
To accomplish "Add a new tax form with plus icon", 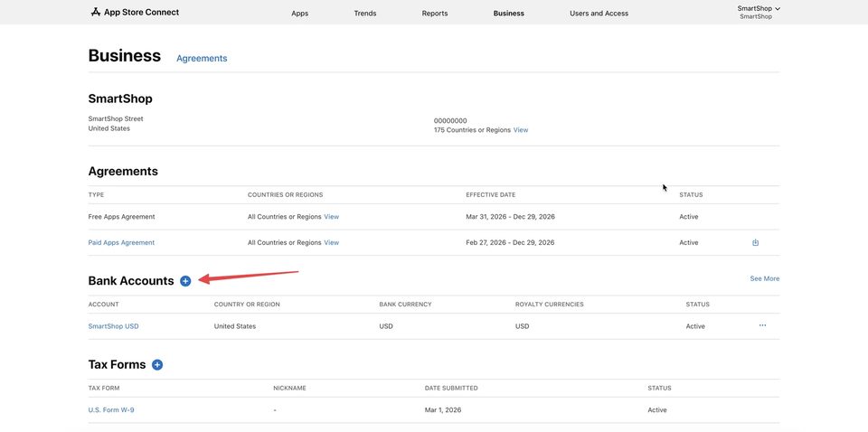I will pos(157,365).
